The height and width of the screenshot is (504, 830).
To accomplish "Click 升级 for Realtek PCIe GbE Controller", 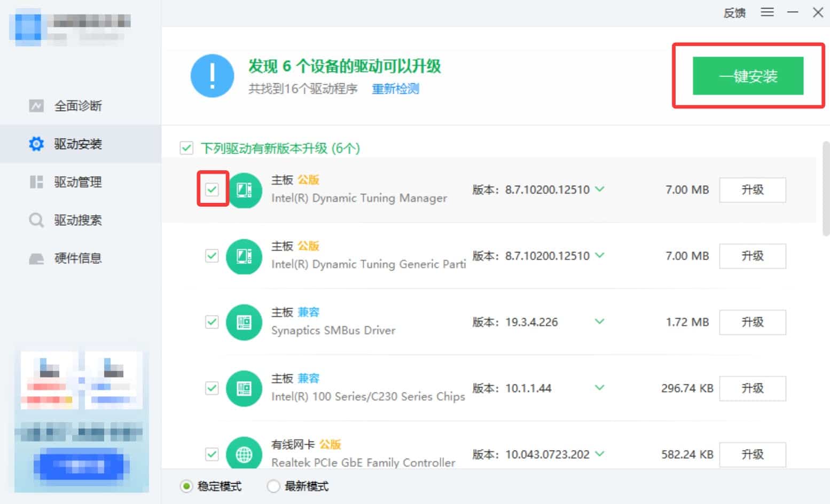I will 752,454.
